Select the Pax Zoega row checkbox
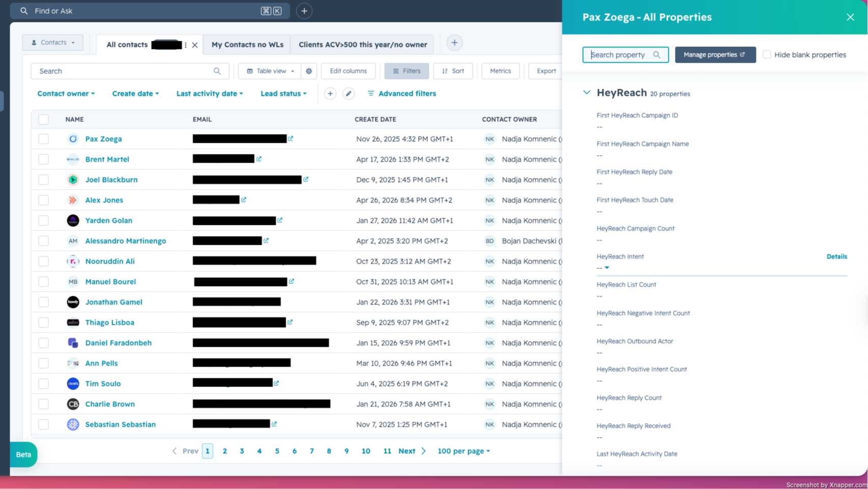This screenshot has height=489, width=868. click(43, 139)
